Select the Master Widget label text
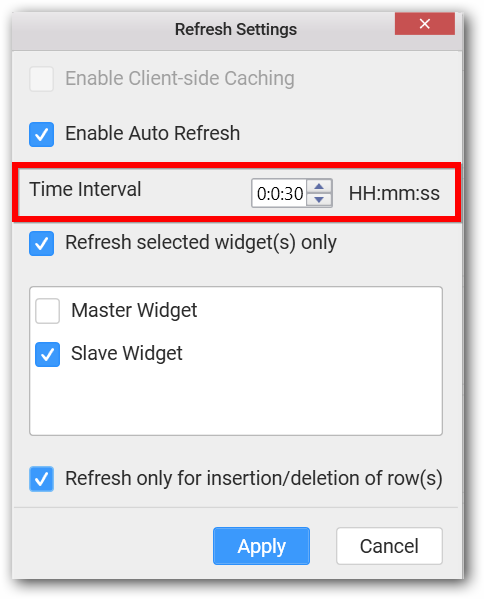This screenshot has width=484, height=599. click(134, 310)
